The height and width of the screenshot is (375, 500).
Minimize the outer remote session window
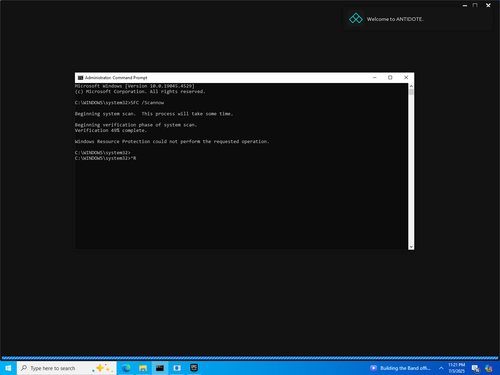pyautogui.click(x=465, y=5)
